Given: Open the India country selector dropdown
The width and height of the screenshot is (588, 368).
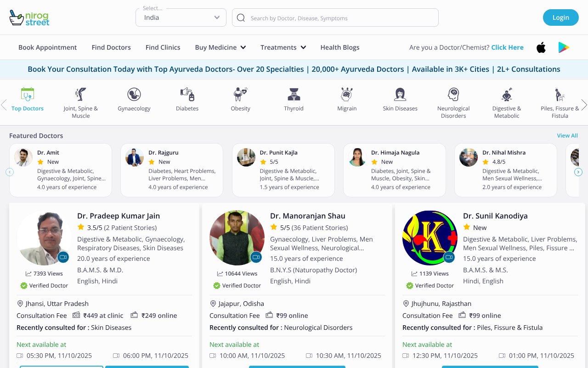Looking at the screenshot, I should click(181, 17).
